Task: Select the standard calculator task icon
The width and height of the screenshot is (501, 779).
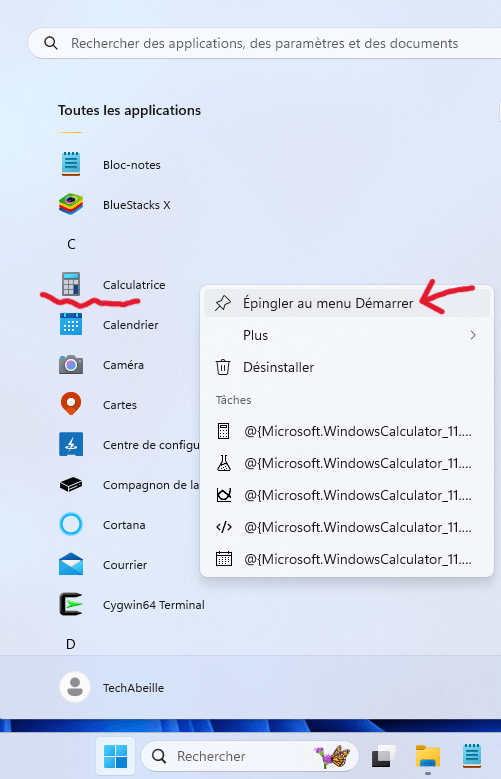Action: 224,431
